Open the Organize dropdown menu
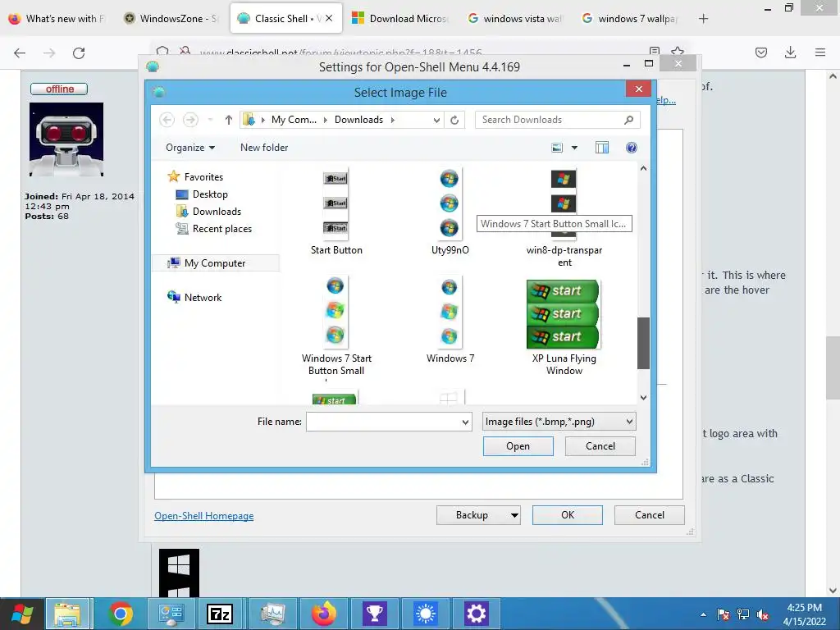 [x=190, y=148]
